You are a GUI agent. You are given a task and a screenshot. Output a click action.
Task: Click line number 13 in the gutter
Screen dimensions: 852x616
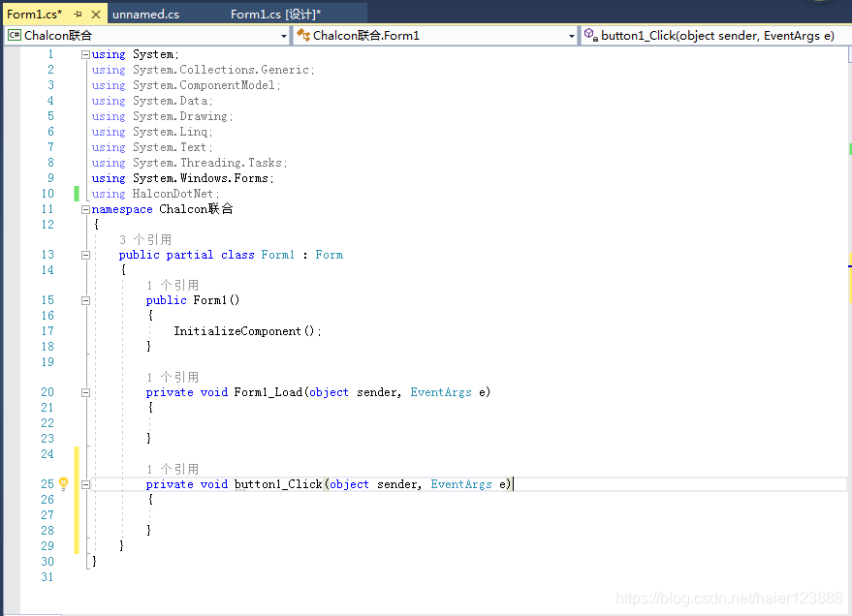click(x=47, y=255)
